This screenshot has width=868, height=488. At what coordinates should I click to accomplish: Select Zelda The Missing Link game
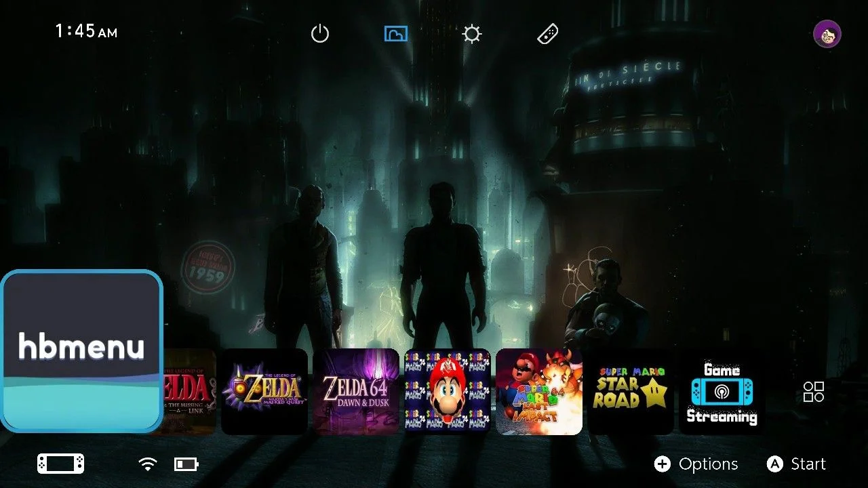pos(190,392)
